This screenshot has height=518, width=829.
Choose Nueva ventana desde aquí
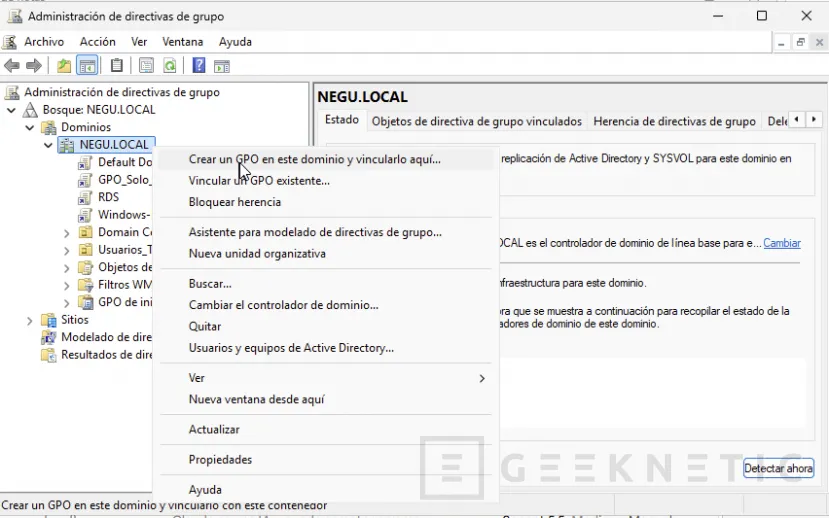click(326, 400)
